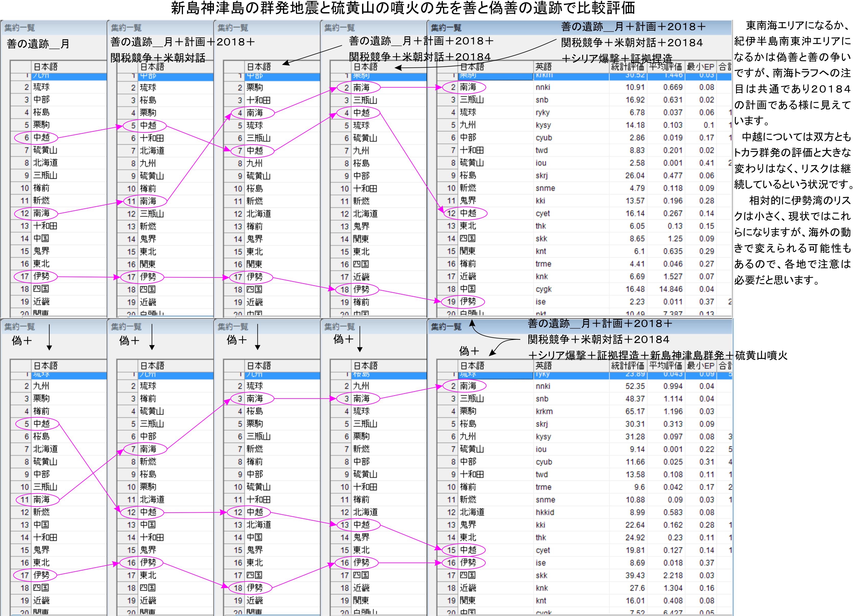The width and height of the screenshot is (860, 616).
Task: Click the 52.35 value next to nnki
Action: 635,386
